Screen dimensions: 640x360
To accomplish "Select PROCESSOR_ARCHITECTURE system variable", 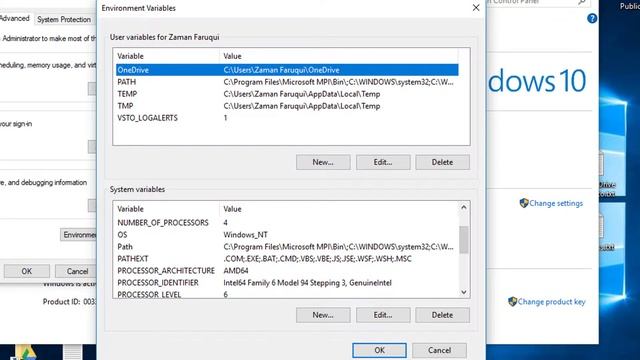I will coord(287,271).
